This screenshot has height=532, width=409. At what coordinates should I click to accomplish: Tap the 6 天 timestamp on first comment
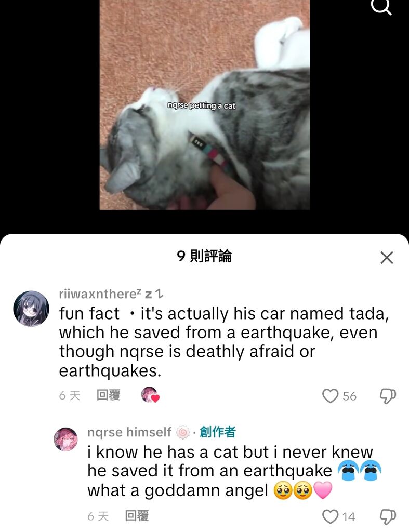click(70, 395)
